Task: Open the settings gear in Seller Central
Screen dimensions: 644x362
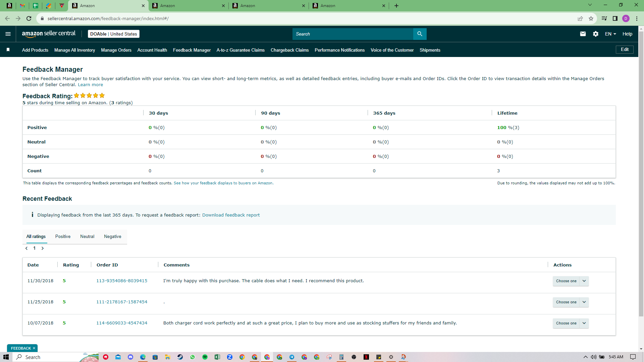Action: (596, 34)
